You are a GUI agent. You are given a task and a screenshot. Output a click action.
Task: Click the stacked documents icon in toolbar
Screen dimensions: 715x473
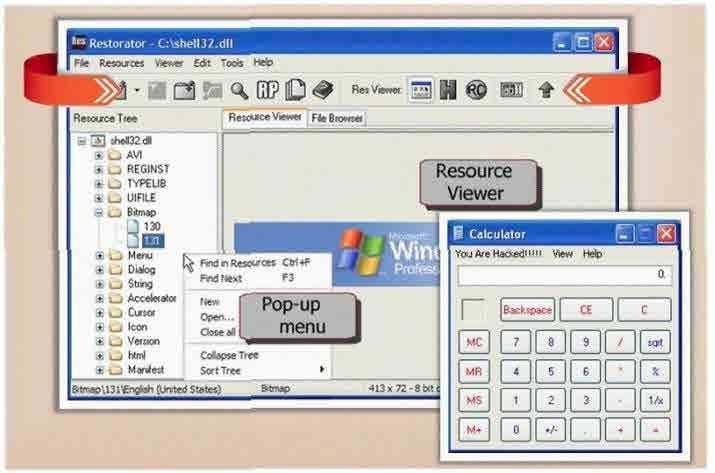(295, 90)
